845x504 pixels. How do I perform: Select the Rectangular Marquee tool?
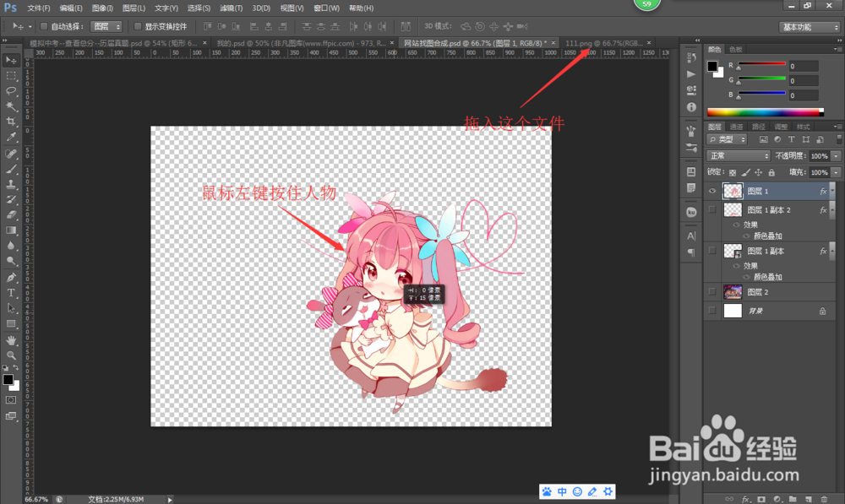point(11,75)
